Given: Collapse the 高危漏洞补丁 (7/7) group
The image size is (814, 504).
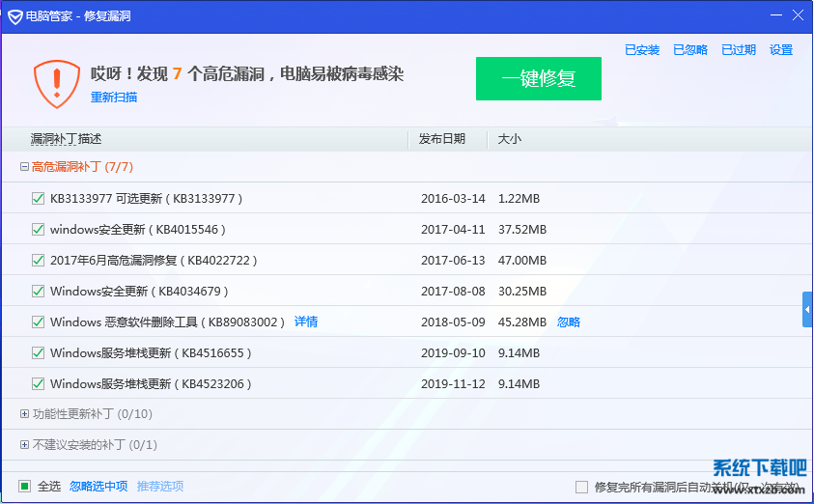Looking at the screenshot, I should (24, 167).
